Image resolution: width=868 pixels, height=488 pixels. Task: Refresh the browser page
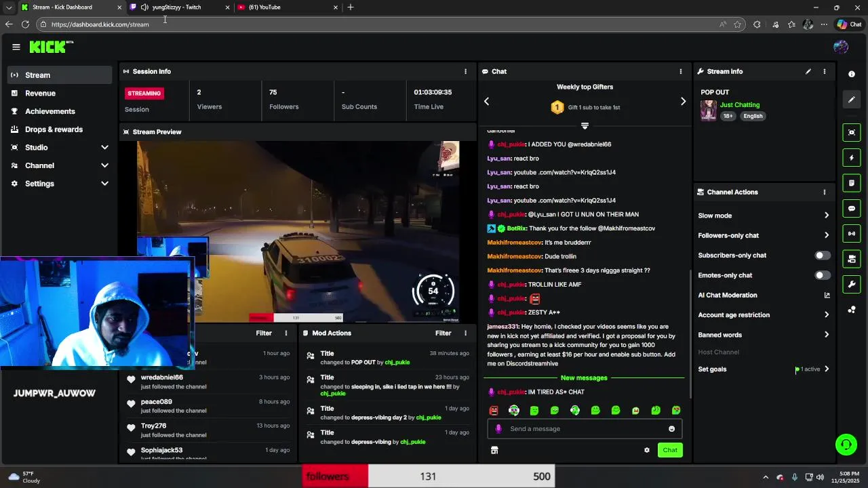coord(25,24)
